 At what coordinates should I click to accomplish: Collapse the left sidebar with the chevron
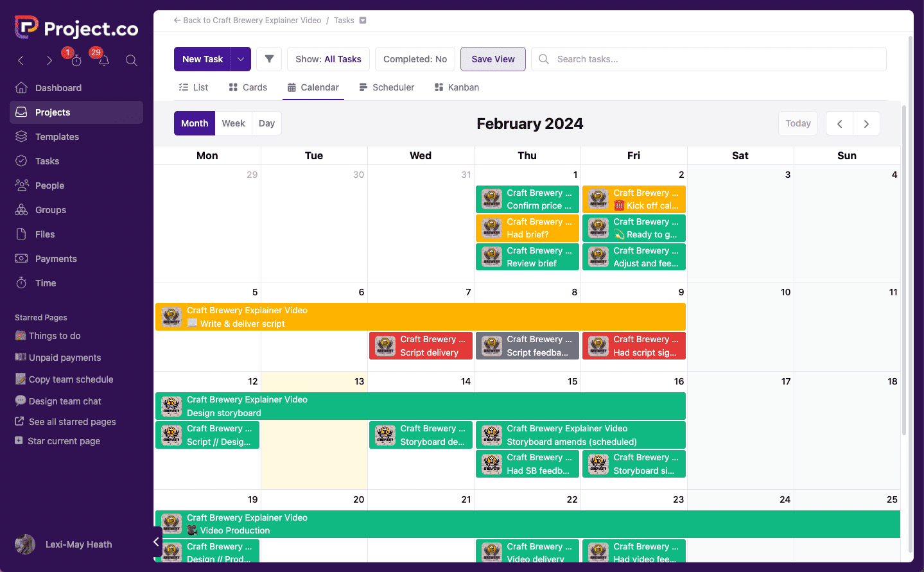155,542
